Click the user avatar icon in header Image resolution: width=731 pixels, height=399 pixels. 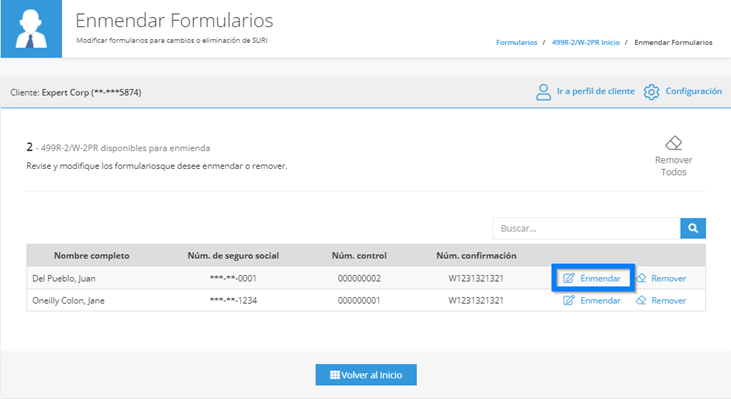(31, 29)
